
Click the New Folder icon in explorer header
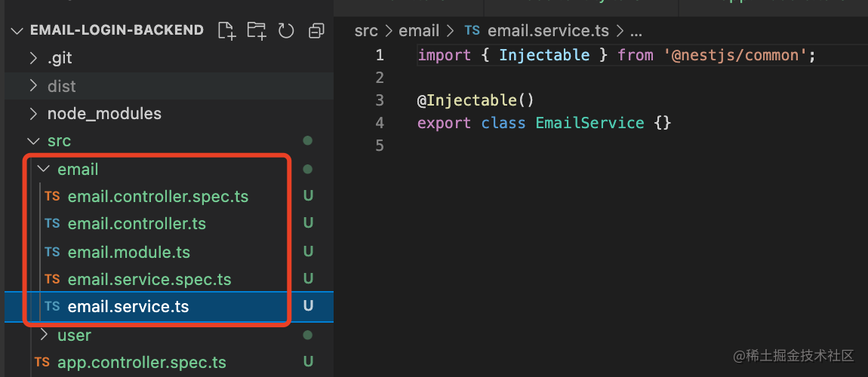pos(256,30)
